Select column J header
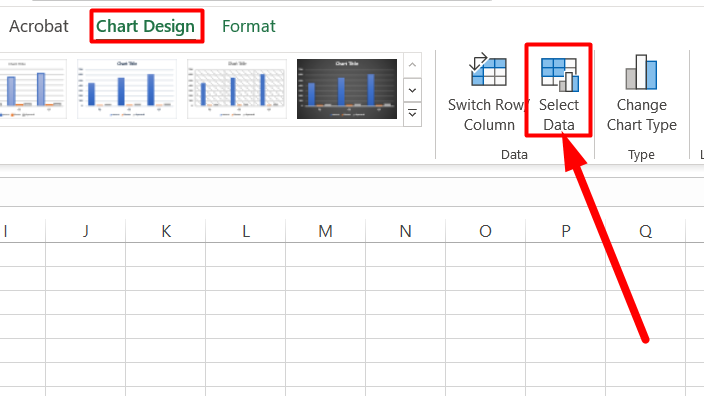704x396 pixels. click(x=86, y=231)
